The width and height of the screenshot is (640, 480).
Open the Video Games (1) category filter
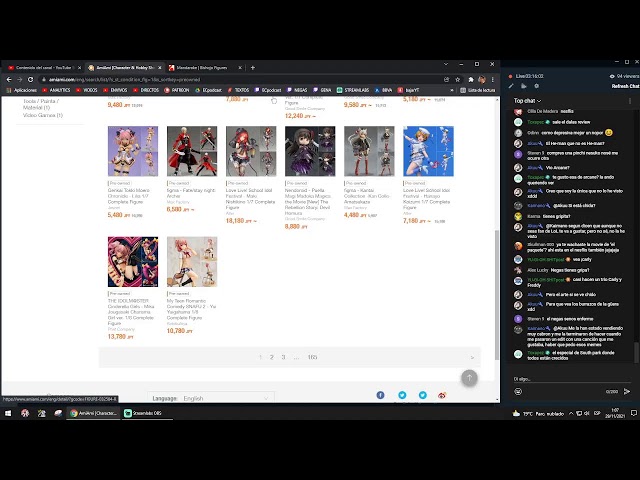43,115
